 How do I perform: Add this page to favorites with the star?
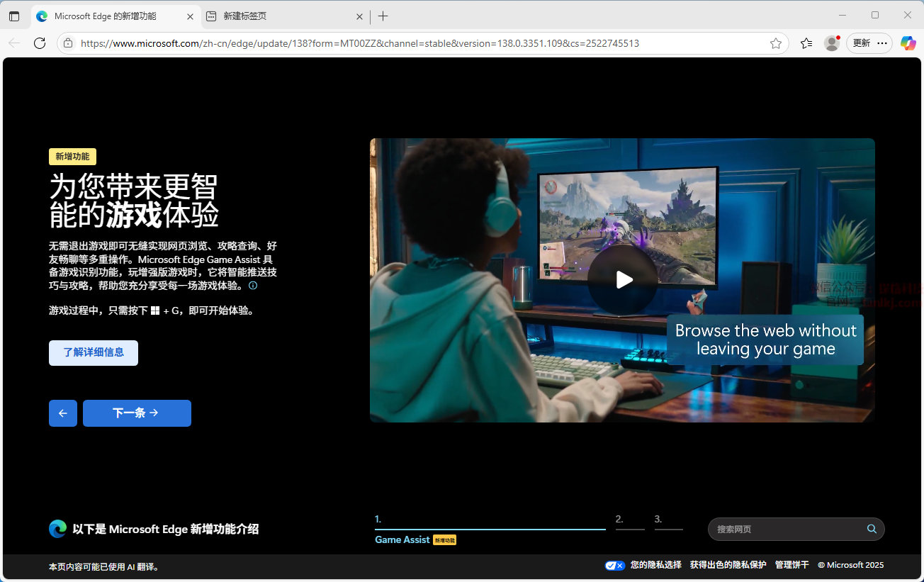(x=776, y=43)
